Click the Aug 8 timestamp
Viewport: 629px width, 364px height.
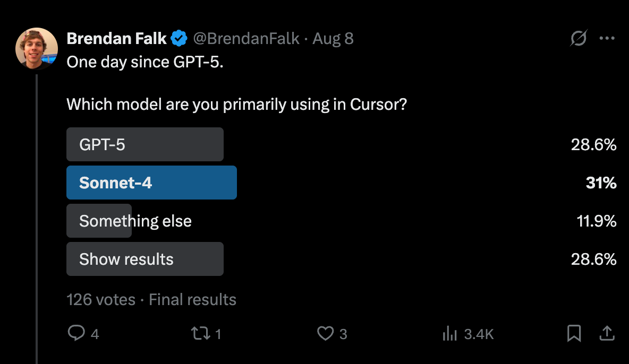click(x=333, y=39)
